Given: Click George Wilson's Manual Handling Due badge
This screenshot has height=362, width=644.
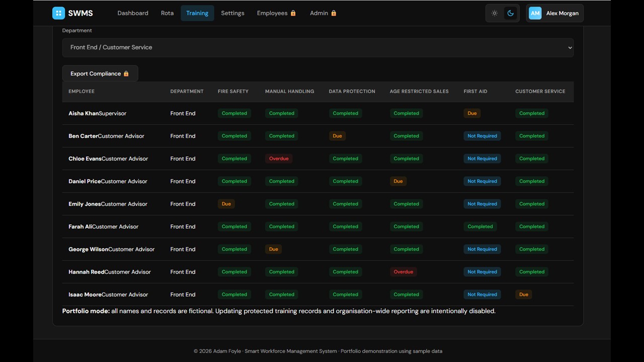Looking at the screenshot, I should [273, 249].
